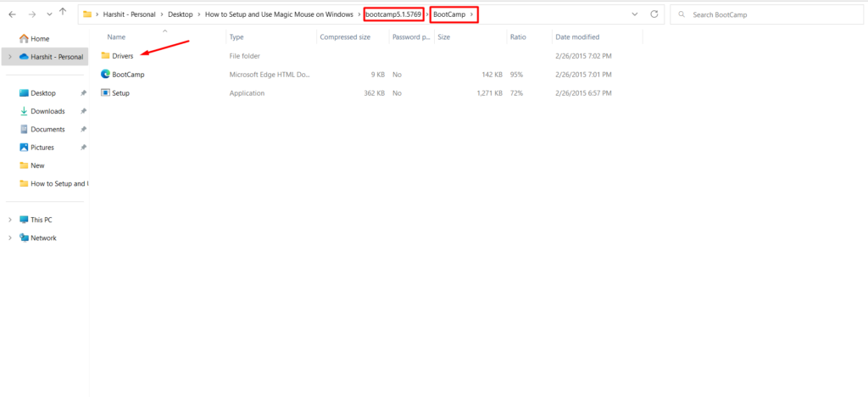
Task: Expand the Network tree node
Action: (x=9, y=238)
